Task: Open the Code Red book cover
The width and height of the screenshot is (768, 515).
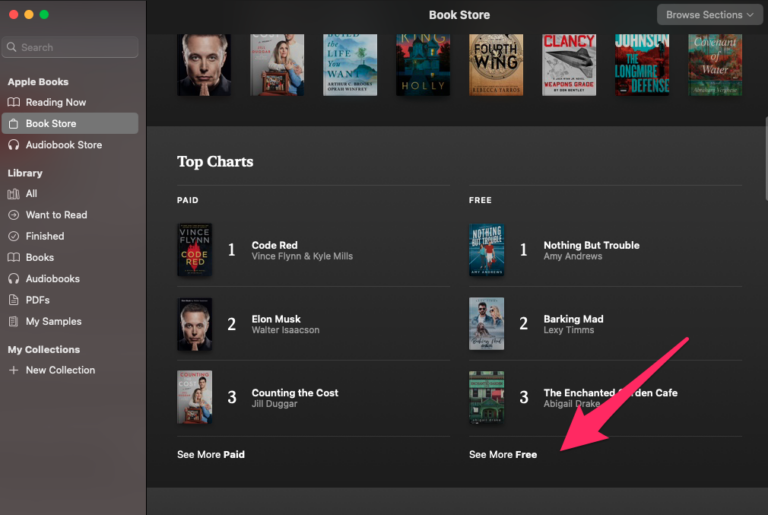Action: pos(194,250)
